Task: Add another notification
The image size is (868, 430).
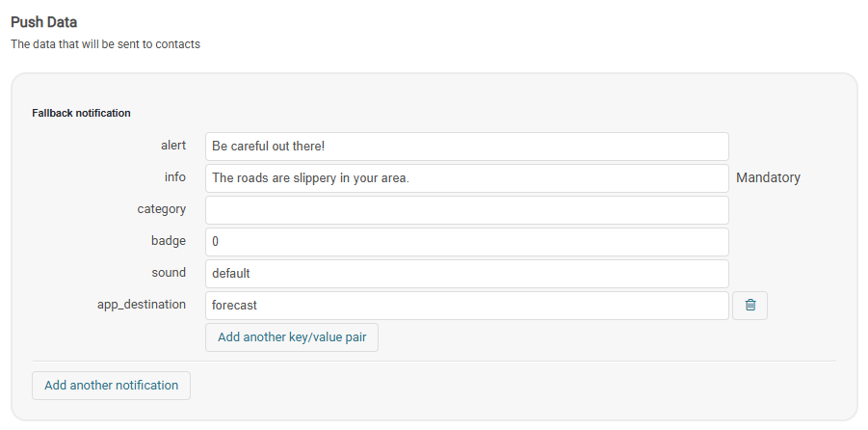Action: point(111,386)
